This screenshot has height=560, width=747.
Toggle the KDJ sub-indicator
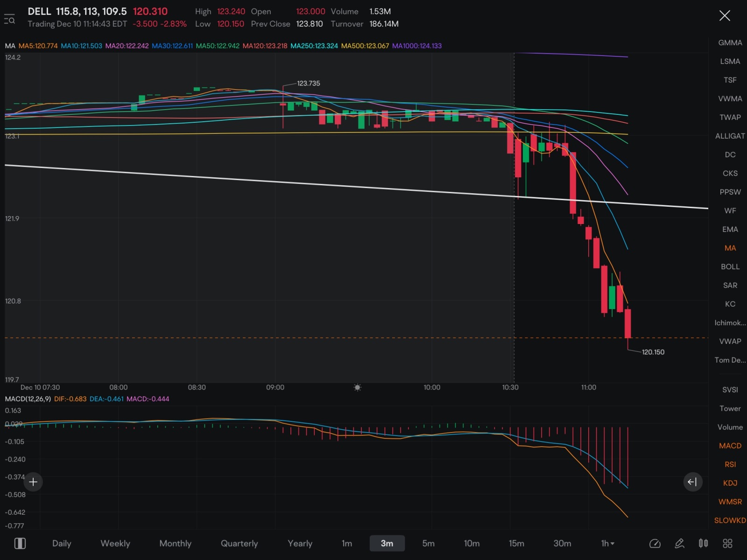[730, 483]
